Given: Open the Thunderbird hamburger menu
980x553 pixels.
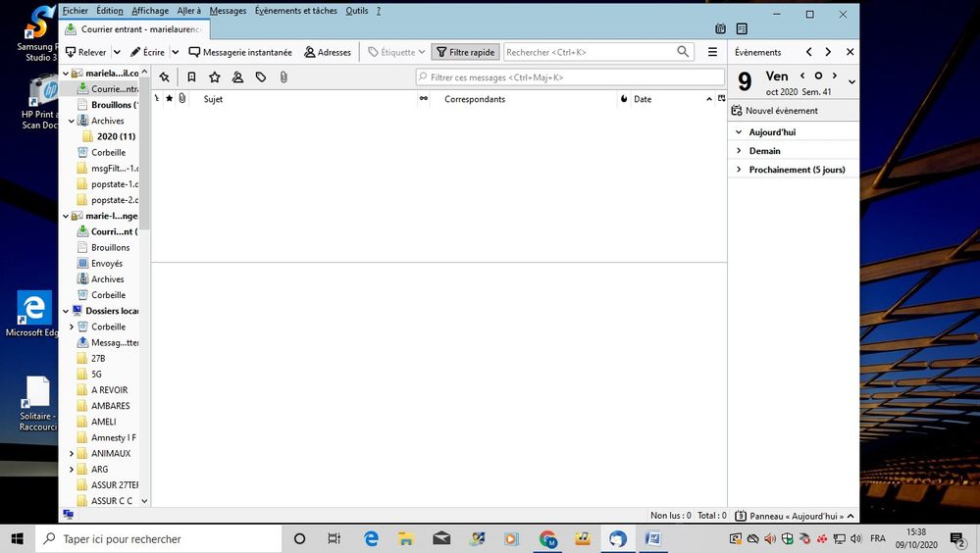Looking at the screenshot, I should pos(712,52).
